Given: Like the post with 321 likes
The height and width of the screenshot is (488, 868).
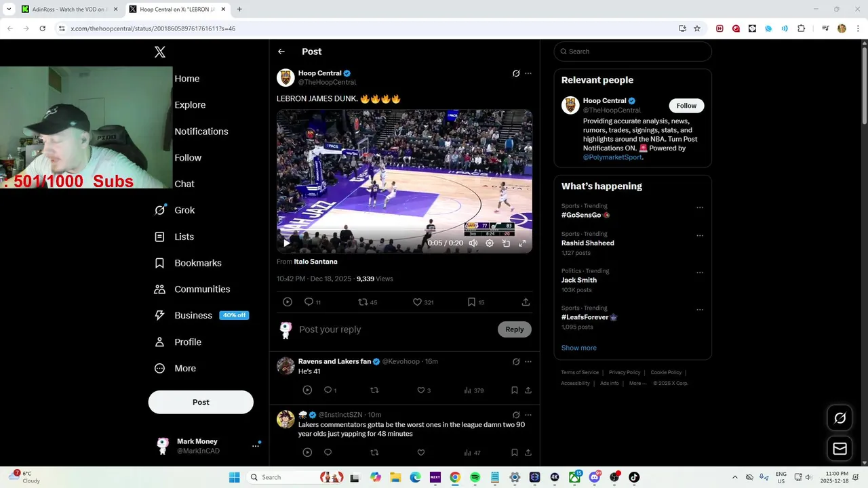Looking at the screenshot, I should 423,302.
